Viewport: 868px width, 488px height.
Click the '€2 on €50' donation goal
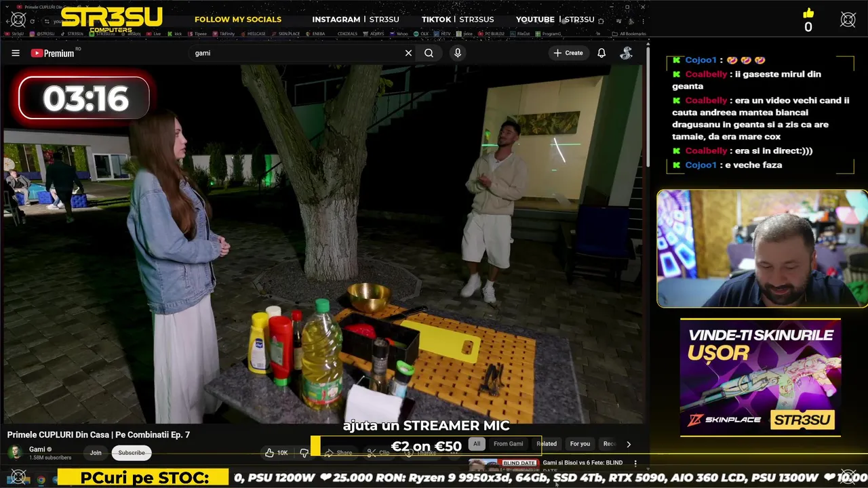pyautogui.click(x=426, y=446)
